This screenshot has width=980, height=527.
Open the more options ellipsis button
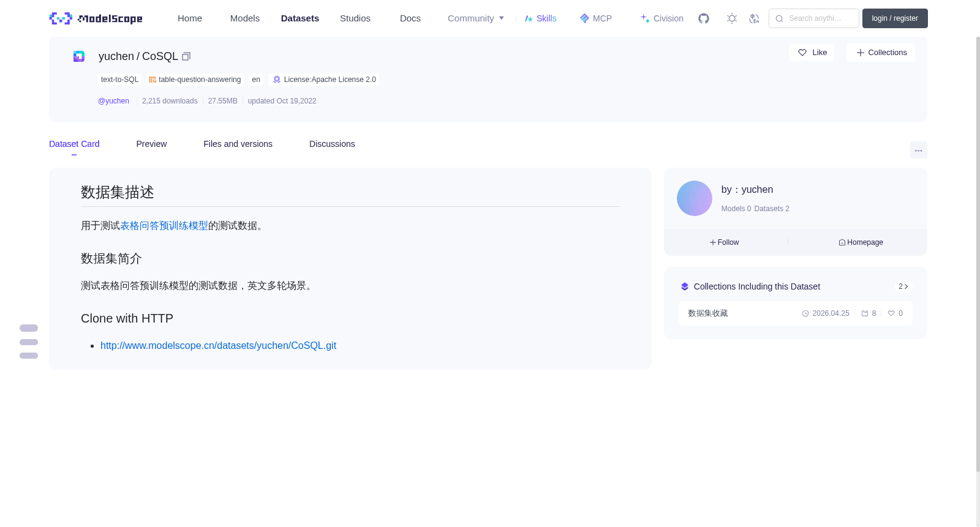[x=918, y=150]
